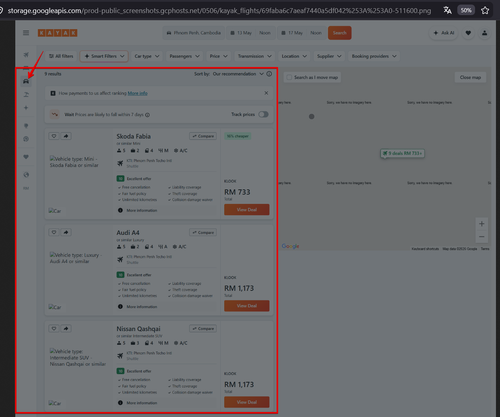The width and height of the screenshot is (500, 417).
Task: Open Booking providers filter
Action: point(374,56)
